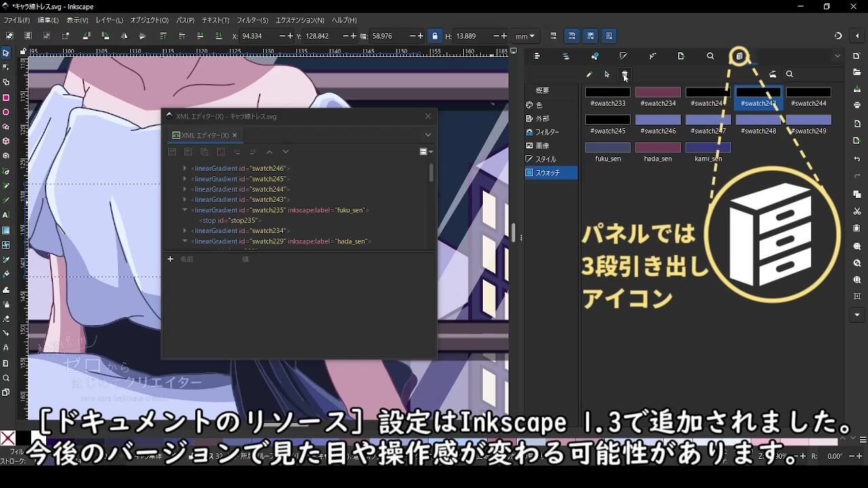The width and height of the screenshot is (868, 488).
Task: Select the Text tool (A icon)
Action: click(x=5, y=215)
